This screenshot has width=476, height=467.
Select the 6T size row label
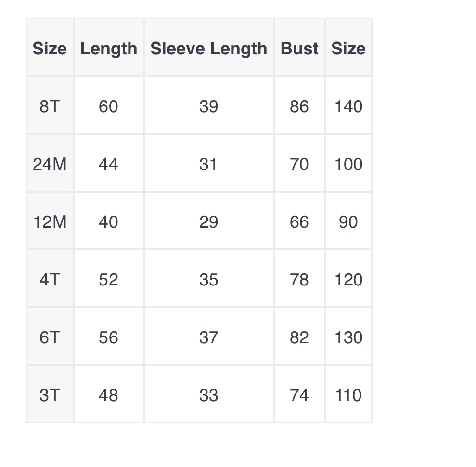tap(50, 336)
